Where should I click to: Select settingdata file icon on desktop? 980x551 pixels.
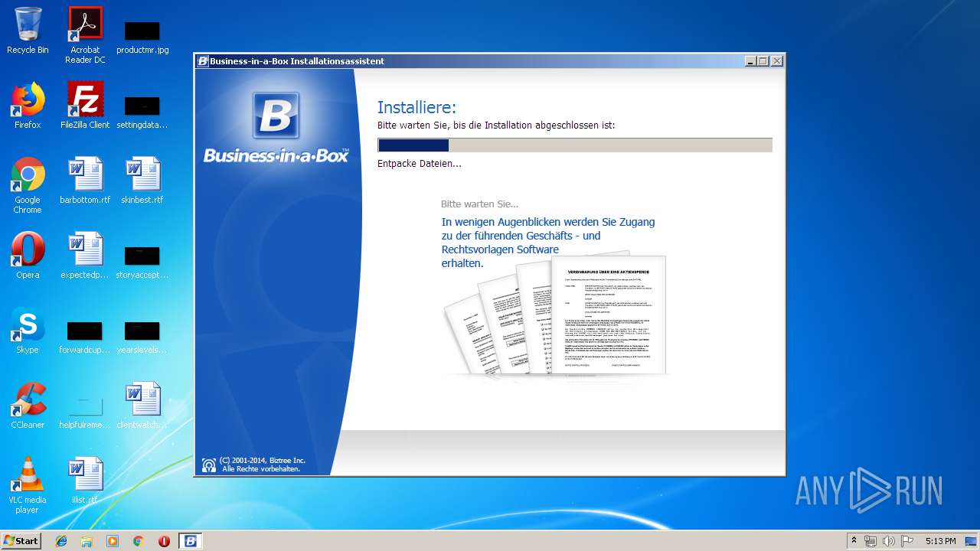(x=142, y=112)
